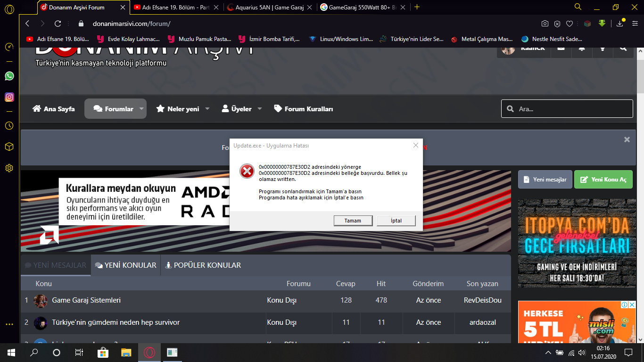Open Türkiye'nin gümdemi neden hep survivor thread
Viewport: 644px width, 362px height.
pos(116,322)
